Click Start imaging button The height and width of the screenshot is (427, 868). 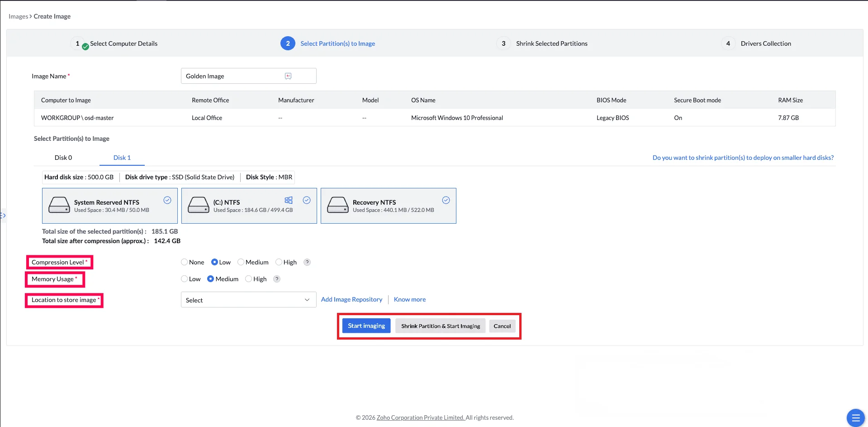click(366, 326)
